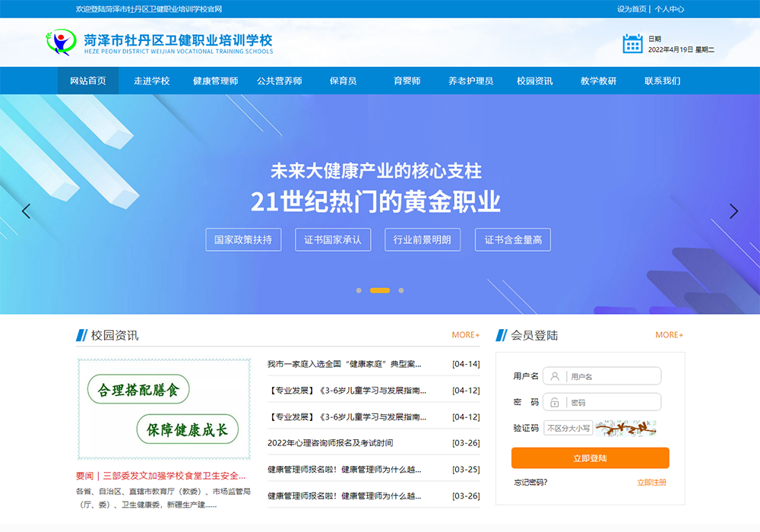Expand MORE+ for 校园资讯 section

coord(465,335)
